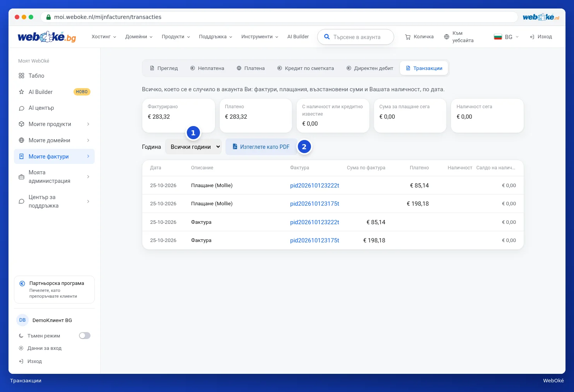Open invoice pid202610123222t in Плащане row
574x392 pixels.
click(x=314, y=186)
